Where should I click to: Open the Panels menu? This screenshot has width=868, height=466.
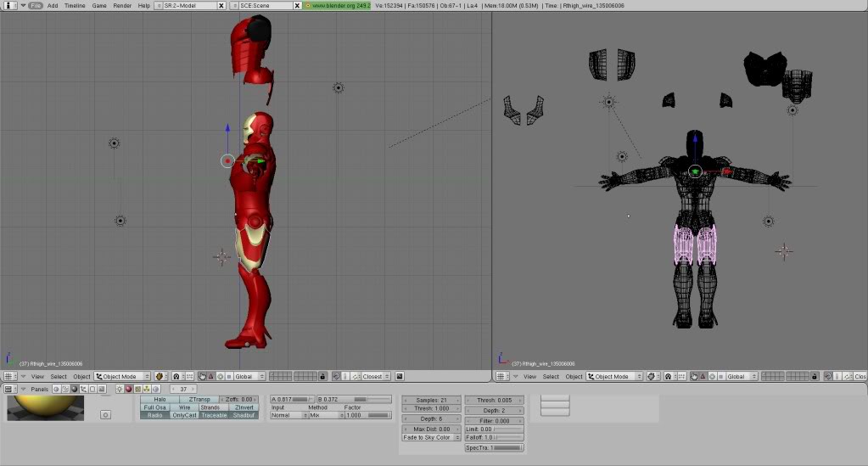[x=39, y=389]
